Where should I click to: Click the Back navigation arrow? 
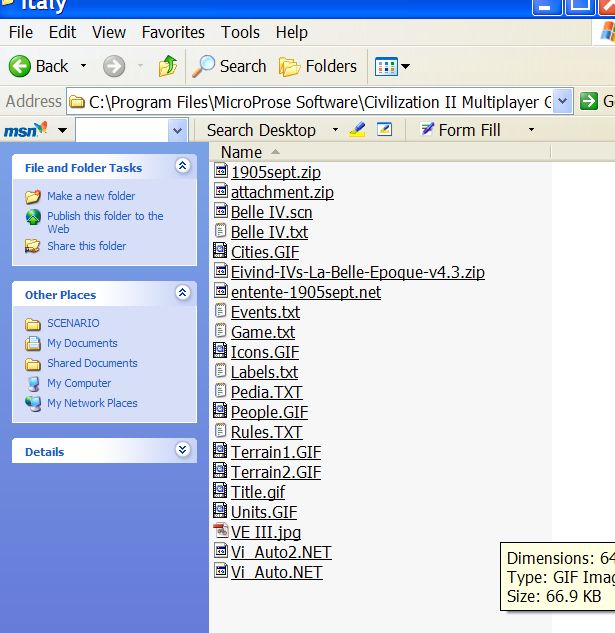[x=21, y=66]
